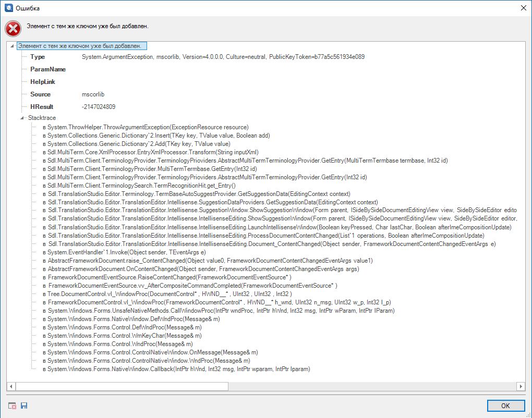Select ControlNativeWindow.OnMessage line
The width and height of the screenshot is (532, 418).
tap(150, 352)
